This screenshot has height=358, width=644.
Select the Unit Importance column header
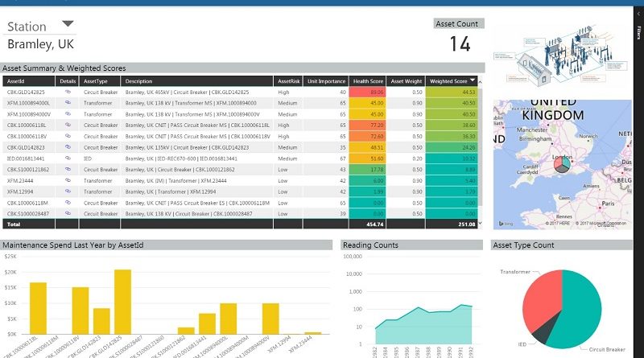pos(325,81)
